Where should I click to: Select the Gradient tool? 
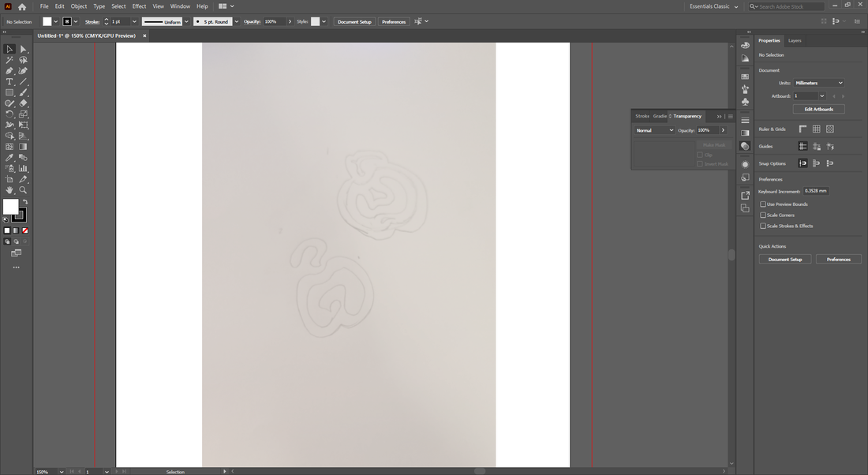pyautogui.click(x=23, y=147)
